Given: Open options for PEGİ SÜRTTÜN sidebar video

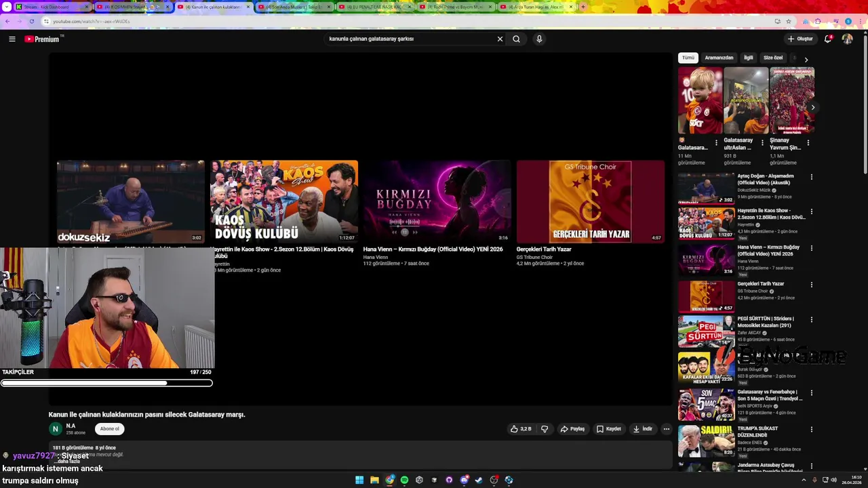Looking at the screenshot, I should (x=811, y=319).
